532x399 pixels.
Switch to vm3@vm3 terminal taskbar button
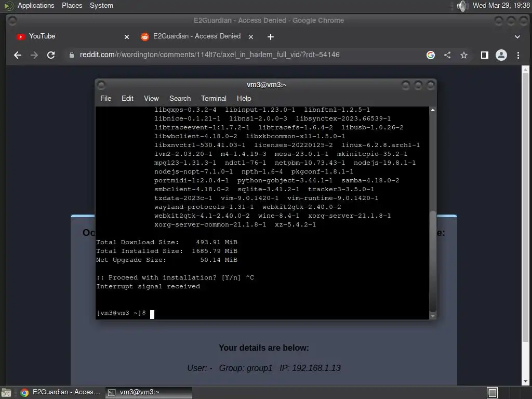[x=149, y=392]
